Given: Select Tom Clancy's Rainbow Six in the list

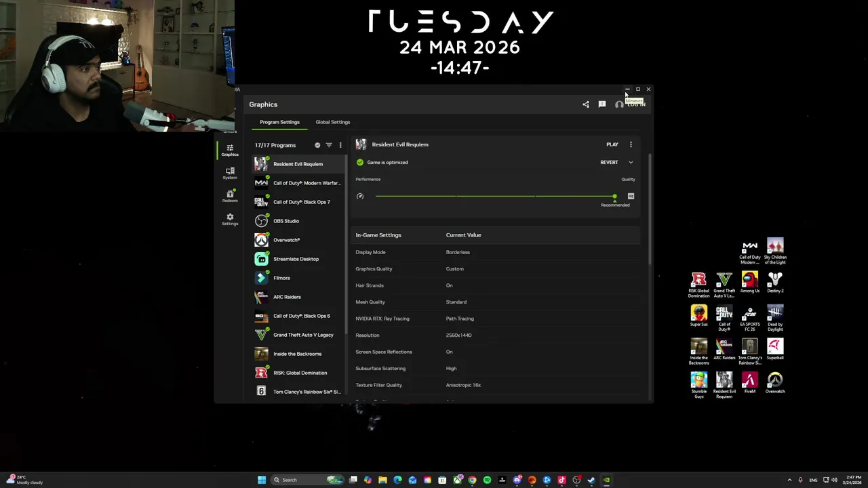Looking at the screenshot, I should point(299,392).
